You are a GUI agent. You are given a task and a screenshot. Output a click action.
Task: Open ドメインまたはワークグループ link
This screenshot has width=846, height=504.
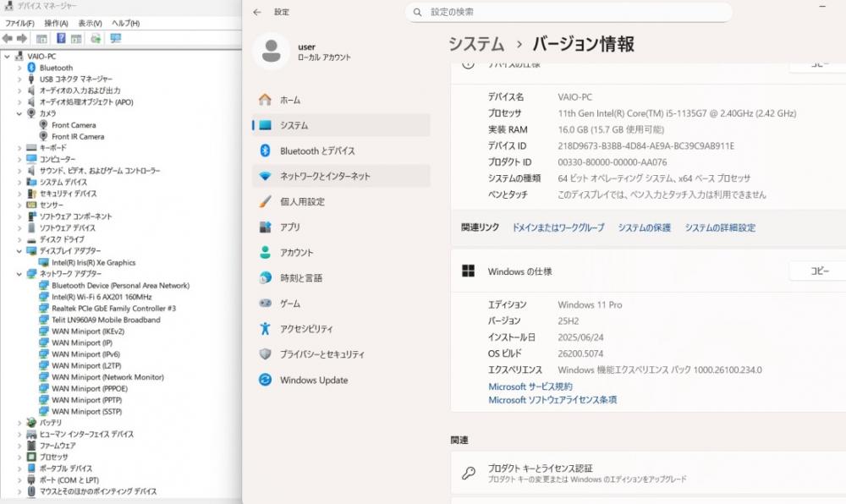click(558, 227)
